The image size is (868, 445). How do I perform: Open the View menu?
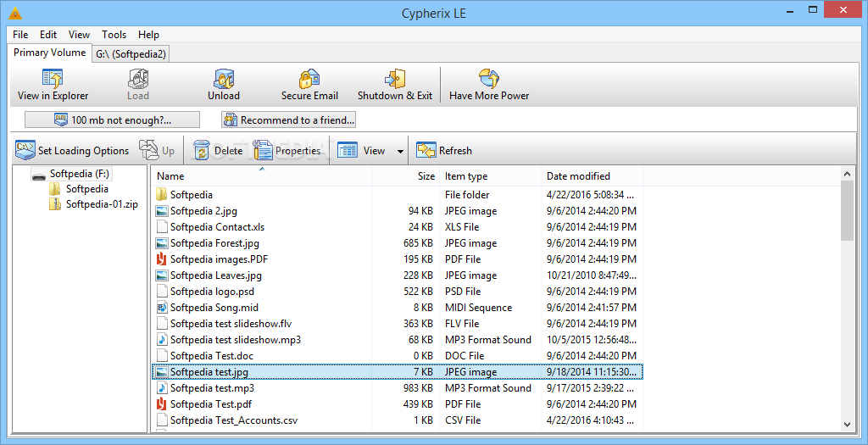(79, 34)
